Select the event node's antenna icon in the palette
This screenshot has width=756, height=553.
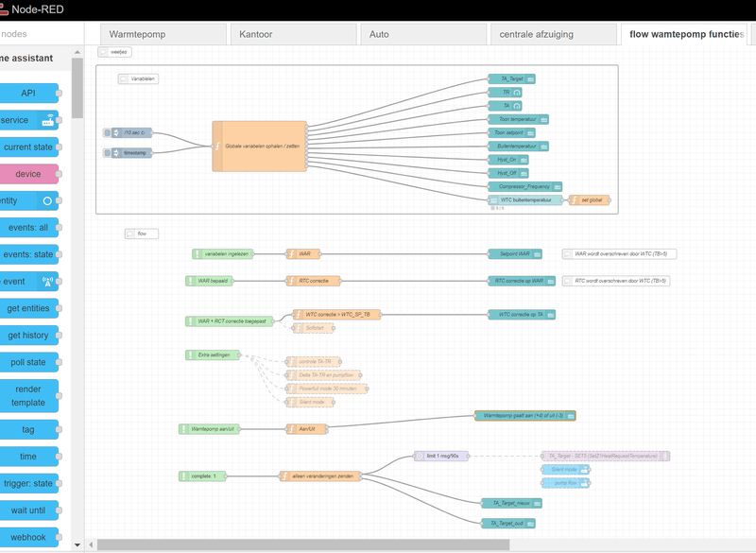(47, 282)
